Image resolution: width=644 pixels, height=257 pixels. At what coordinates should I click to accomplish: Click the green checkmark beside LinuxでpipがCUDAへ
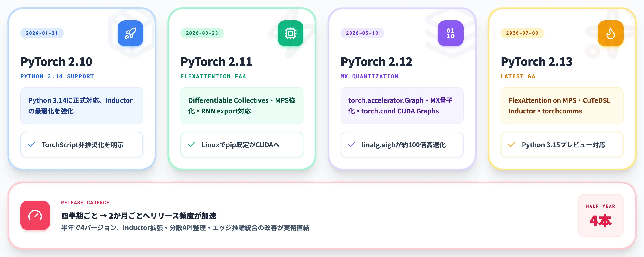192,145
